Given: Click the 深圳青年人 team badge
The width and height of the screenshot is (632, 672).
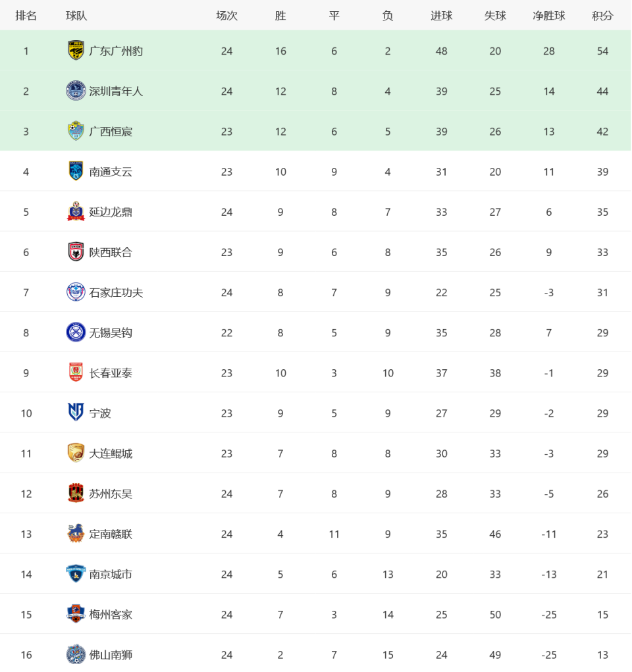Looking at the screenshot, I should coord(76,91).
